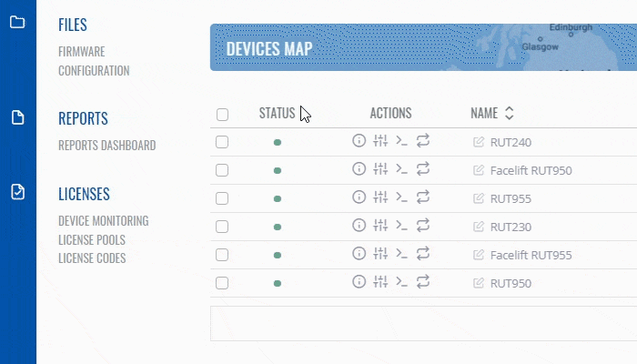Open the Device Monitoring link
This screenshot has width=637, height=364.
103,221
